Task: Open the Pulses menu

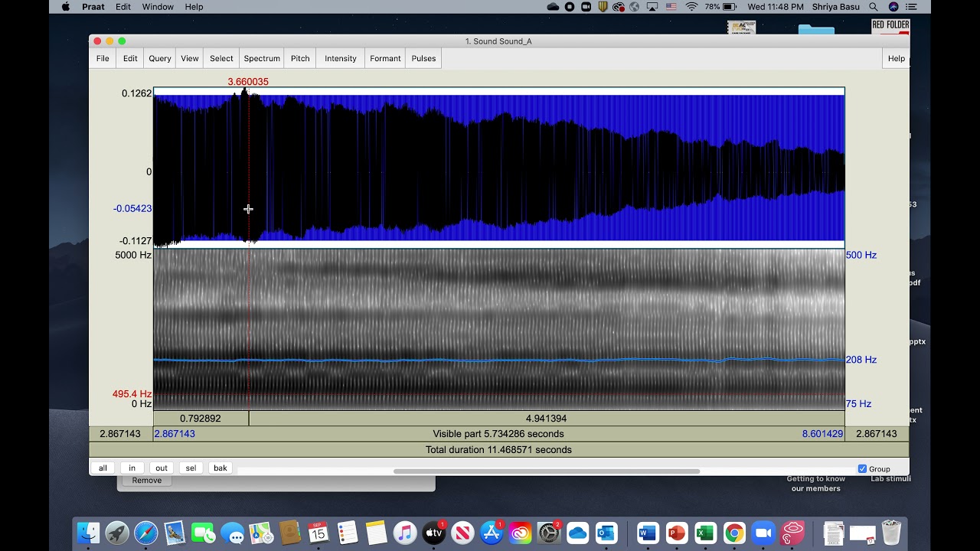Action: pyautogui.click(x=423, y=58)
